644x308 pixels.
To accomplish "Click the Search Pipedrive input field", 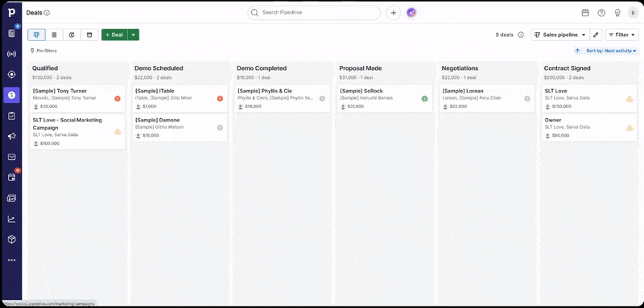I will (x=314, y=13).
